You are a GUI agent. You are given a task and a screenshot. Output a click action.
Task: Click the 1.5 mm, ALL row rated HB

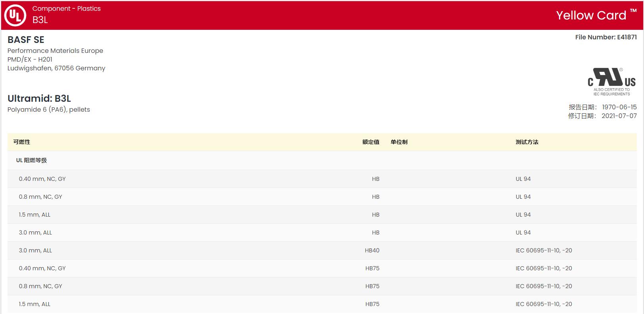click(x=322, y=215)
